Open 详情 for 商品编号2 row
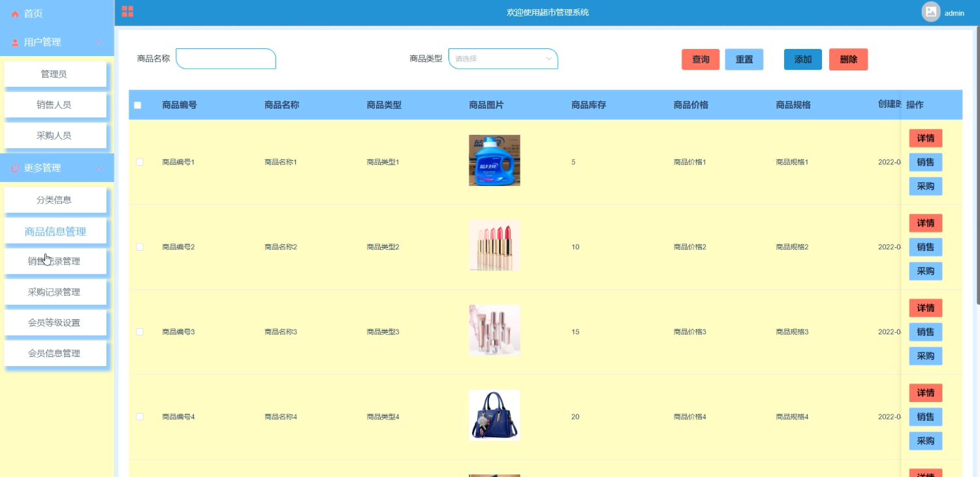The image size is (980, 477). (x=926, y=223)
